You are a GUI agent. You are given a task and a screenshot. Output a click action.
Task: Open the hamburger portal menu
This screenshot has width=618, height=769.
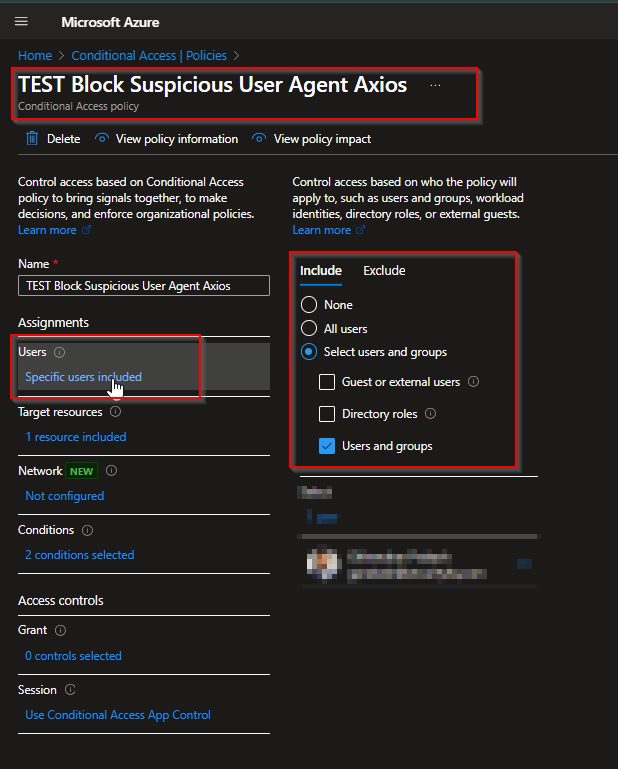pyautogui.click(x=21, y=21)
